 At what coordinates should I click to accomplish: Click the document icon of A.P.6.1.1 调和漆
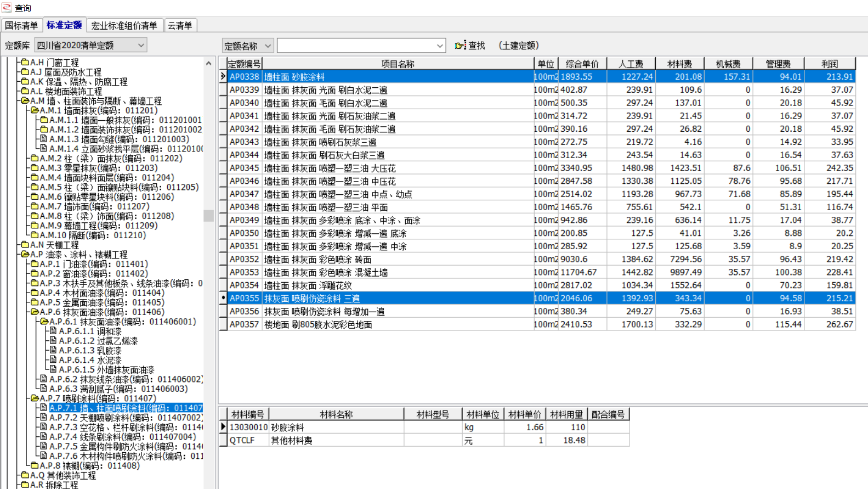(54, 331)
